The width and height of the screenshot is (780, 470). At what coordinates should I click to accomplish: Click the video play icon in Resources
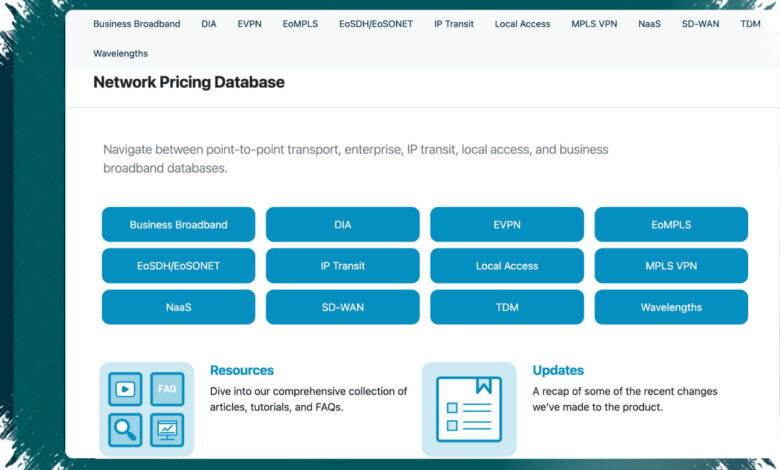point(125,388)
